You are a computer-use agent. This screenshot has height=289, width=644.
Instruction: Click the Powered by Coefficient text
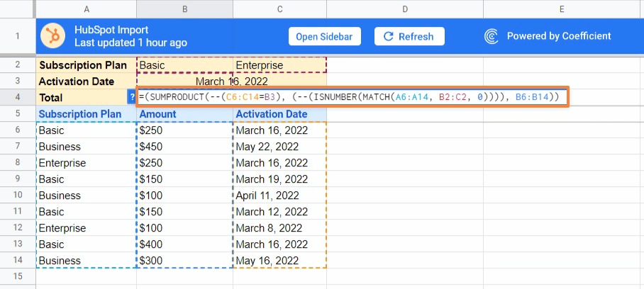click(x=558, y=36)
